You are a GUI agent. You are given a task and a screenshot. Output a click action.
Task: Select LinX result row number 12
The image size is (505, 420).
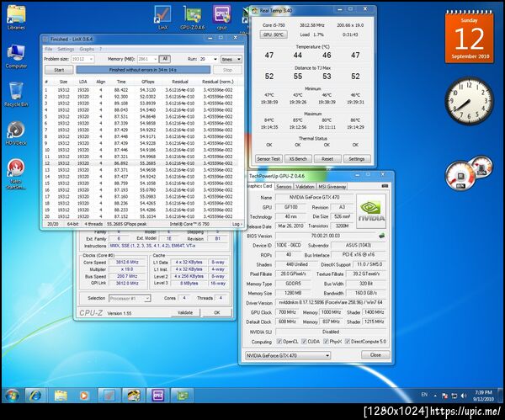pos(140,163)
